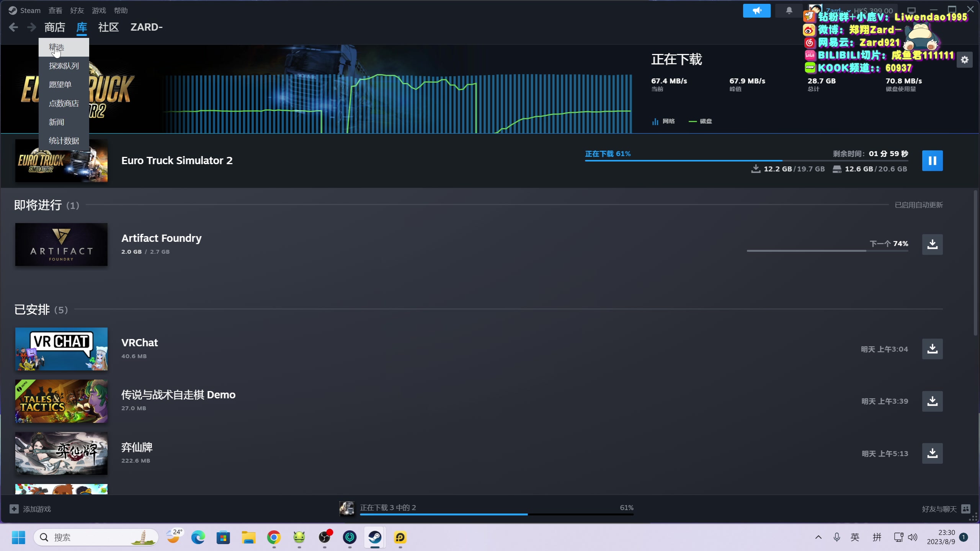The width and height of the screenshot is (980, 551).
Task: Open download settings gear icon
Action: tap(964, 60)
